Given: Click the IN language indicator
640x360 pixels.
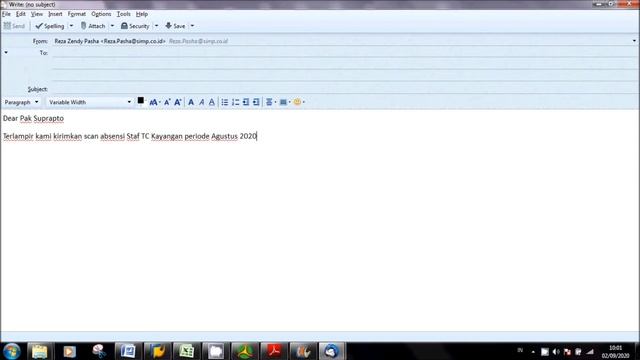Looking at the screenshot, I should click(520, 350).
